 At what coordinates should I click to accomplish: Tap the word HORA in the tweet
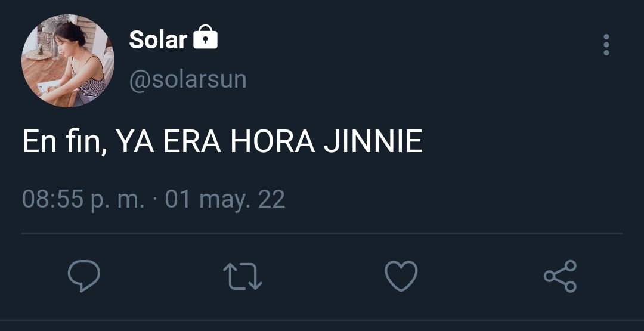click(273, 141)
